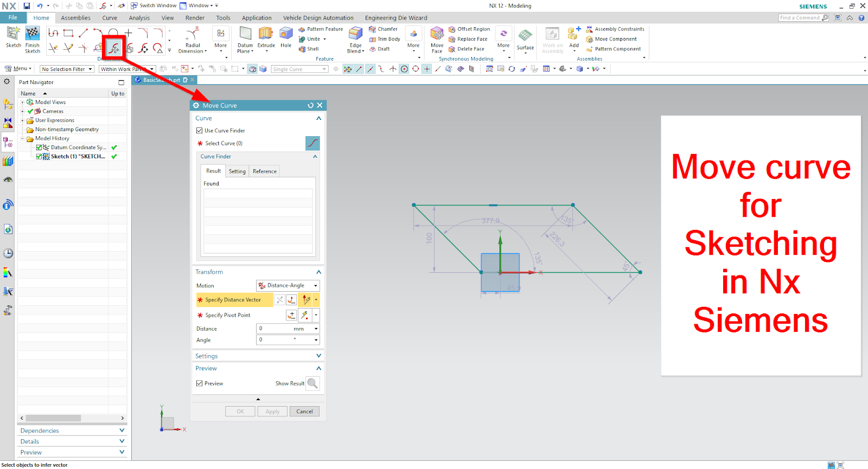Click the Add component icon
Viewport: 868px width, 469px height.
(574, 34)
